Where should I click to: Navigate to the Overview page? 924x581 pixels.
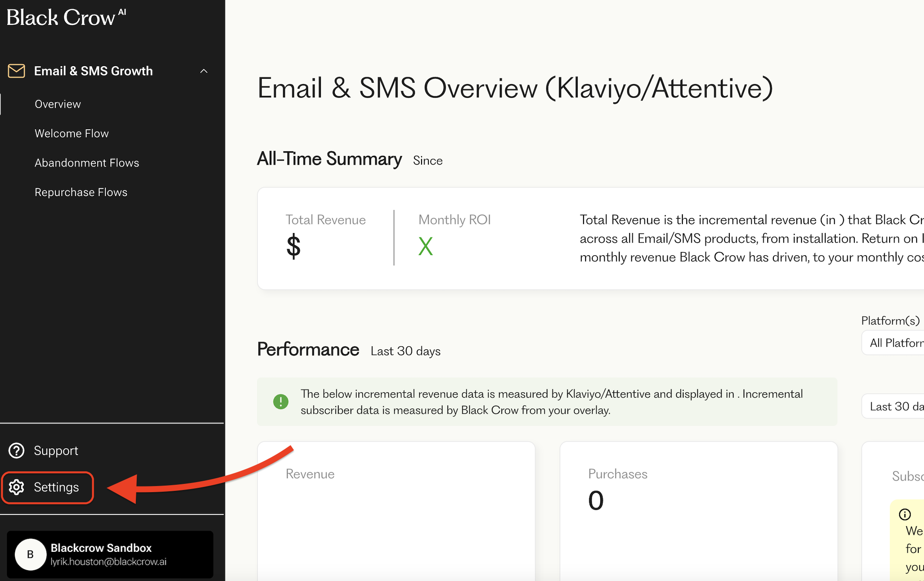(57, 104)
